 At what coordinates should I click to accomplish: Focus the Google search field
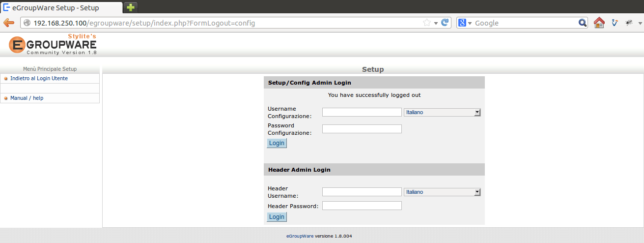point(525,23)
